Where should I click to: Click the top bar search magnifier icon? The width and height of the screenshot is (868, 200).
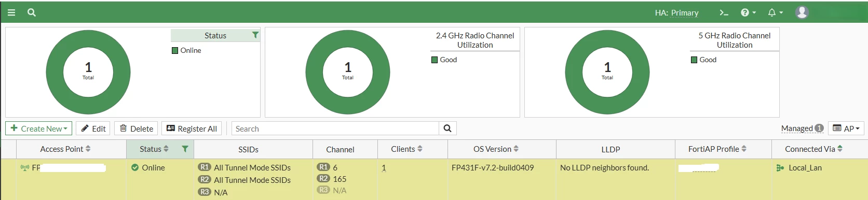[32, 12]
